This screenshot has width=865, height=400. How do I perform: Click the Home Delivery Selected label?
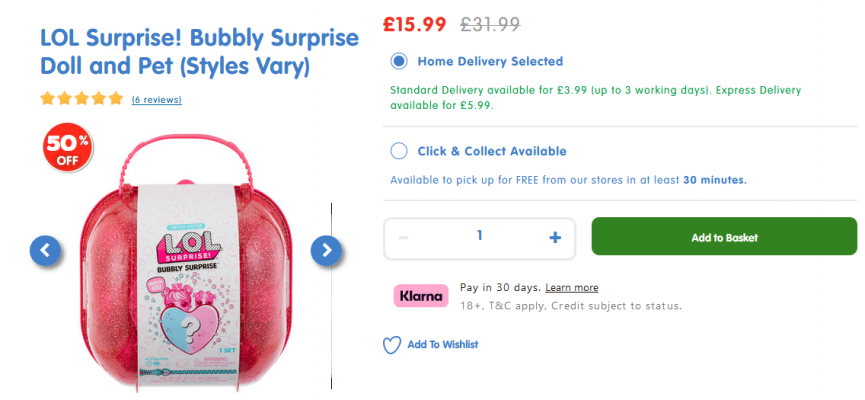pos(490,61)
